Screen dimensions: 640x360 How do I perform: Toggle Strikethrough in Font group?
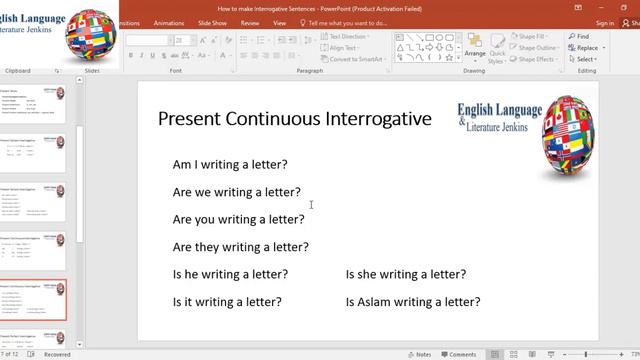point(175,56)
